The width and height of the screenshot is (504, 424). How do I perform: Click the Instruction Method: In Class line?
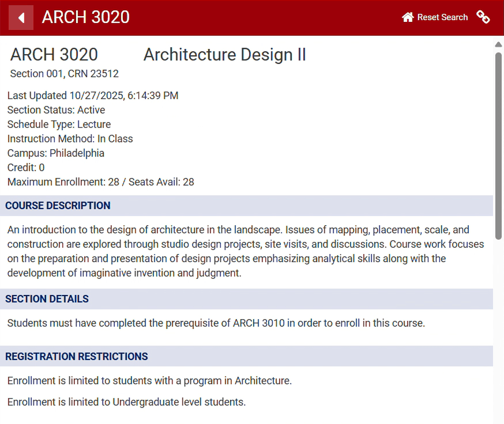pos(70,139)
